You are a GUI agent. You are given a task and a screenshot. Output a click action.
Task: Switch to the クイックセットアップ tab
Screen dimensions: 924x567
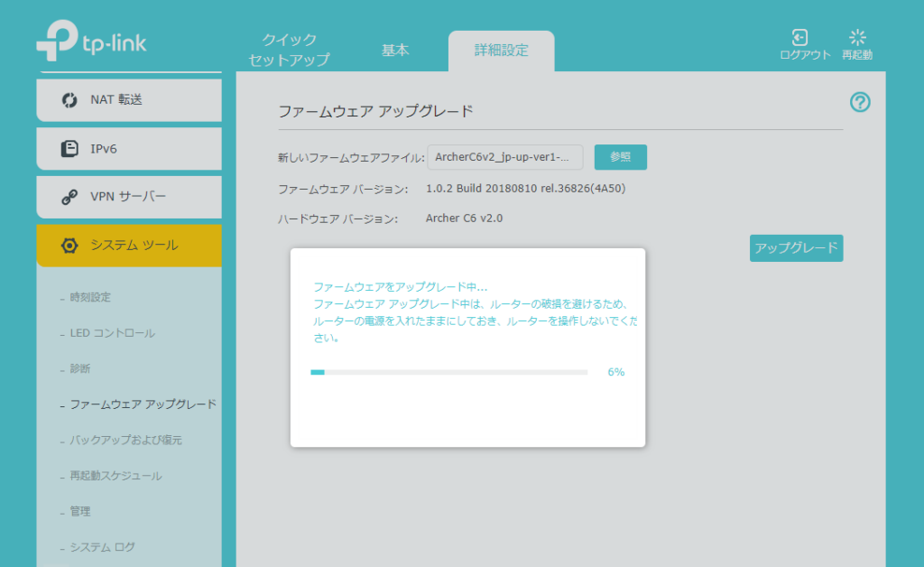(289, 51)
